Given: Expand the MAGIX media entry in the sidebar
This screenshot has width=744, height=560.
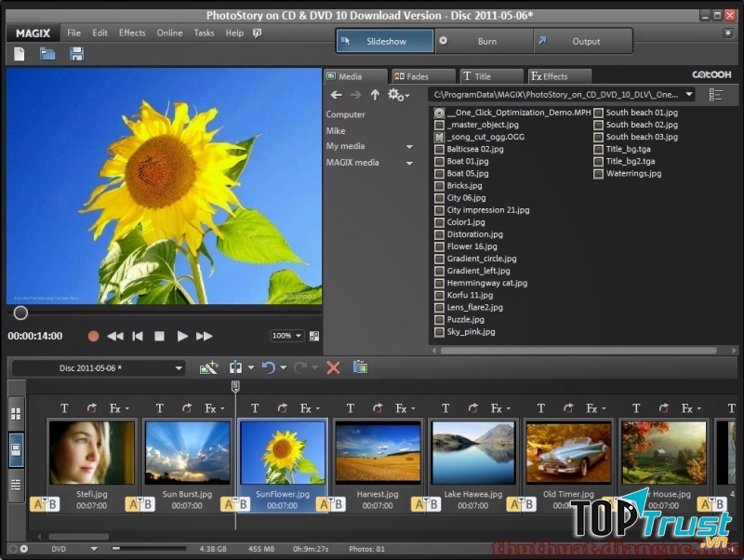Looking at the screenshot, I should pos(408,162).
